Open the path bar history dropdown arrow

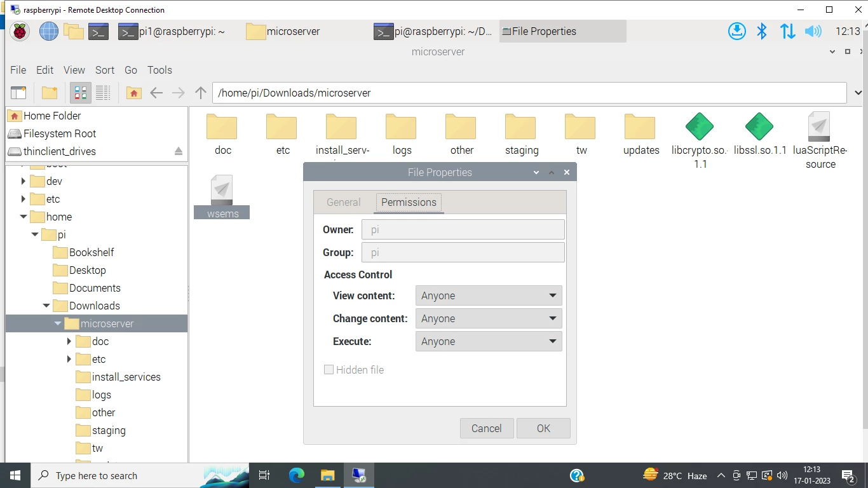point(858,93)
